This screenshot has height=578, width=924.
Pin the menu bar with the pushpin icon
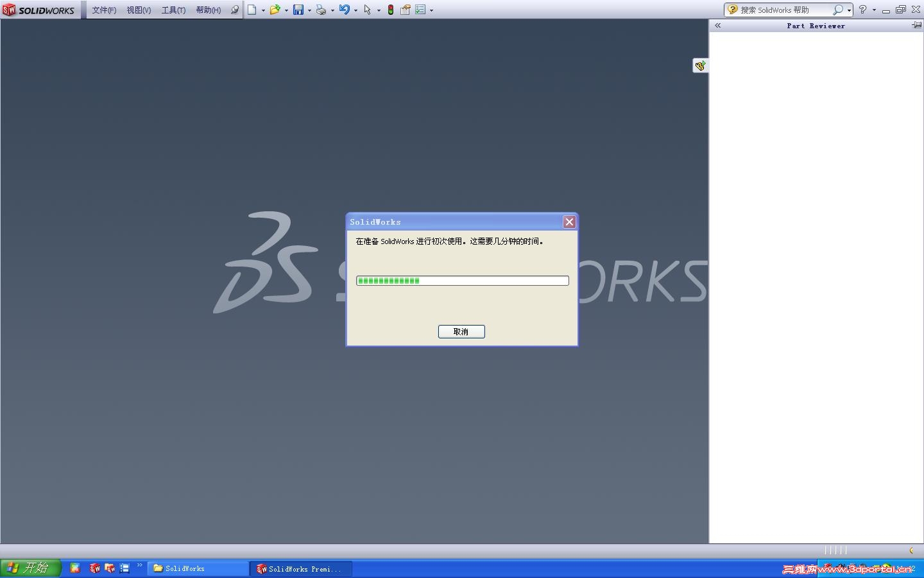tap(235, 10)
